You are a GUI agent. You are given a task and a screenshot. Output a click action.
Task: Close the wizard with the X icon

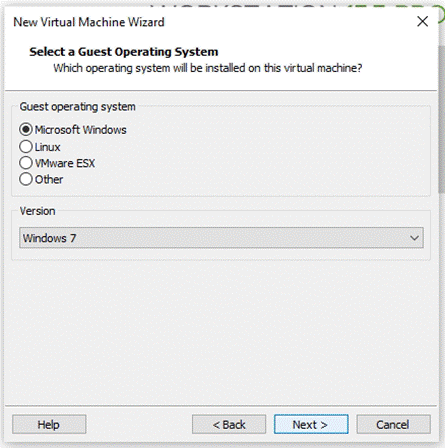click(x=422, y=21)
